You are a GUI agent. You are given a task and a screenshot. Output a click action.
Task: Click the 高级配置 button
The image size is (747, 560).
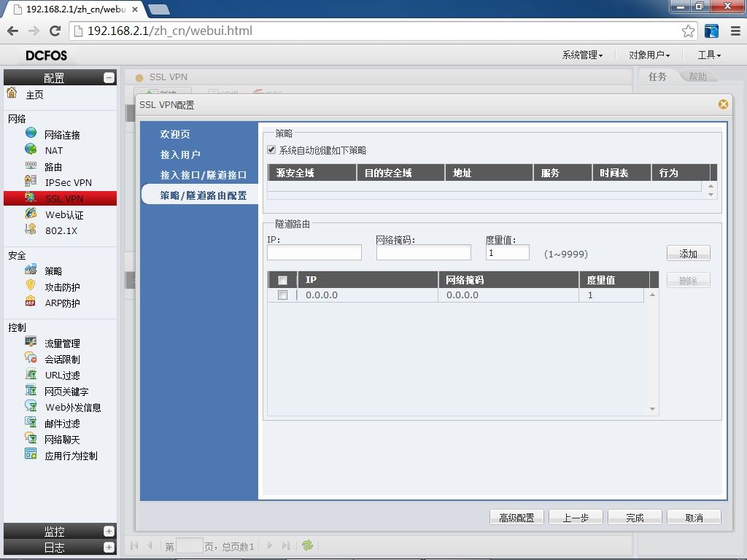coord(516,518)
